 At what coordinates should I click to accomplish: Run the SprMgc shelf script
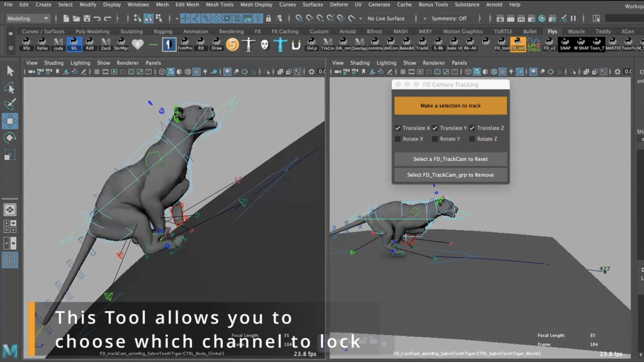point(122,44)
